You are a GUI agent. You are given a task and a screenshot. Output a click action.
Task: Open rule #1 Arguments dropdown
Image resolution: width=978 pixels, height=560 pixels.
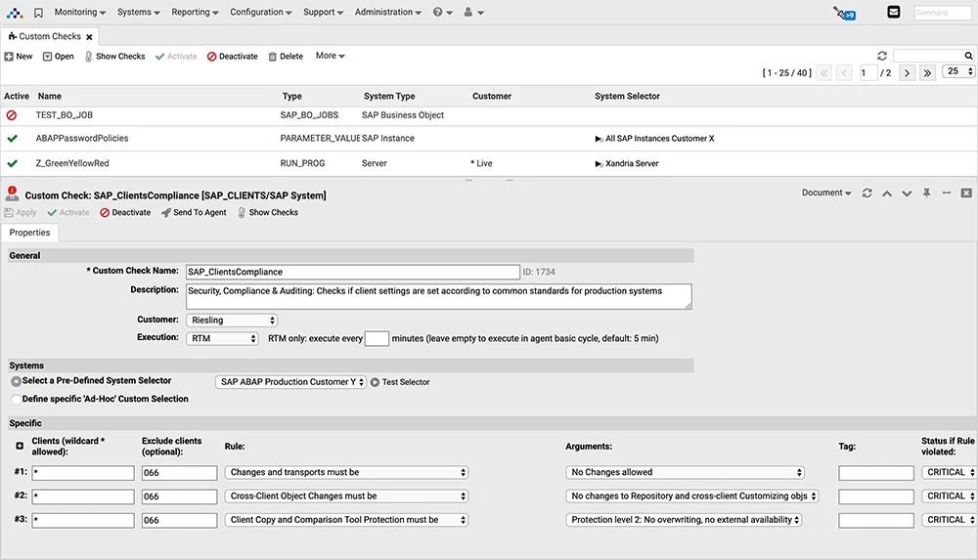(x=686, y=472)
